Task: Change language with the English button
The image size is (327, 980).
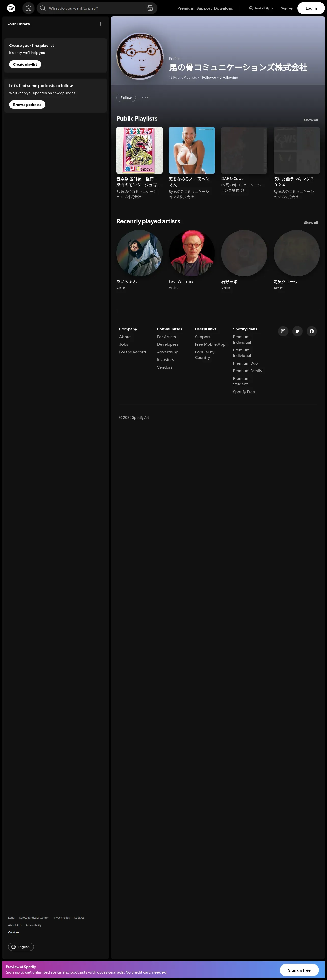Action: click(x=21, y=947)
